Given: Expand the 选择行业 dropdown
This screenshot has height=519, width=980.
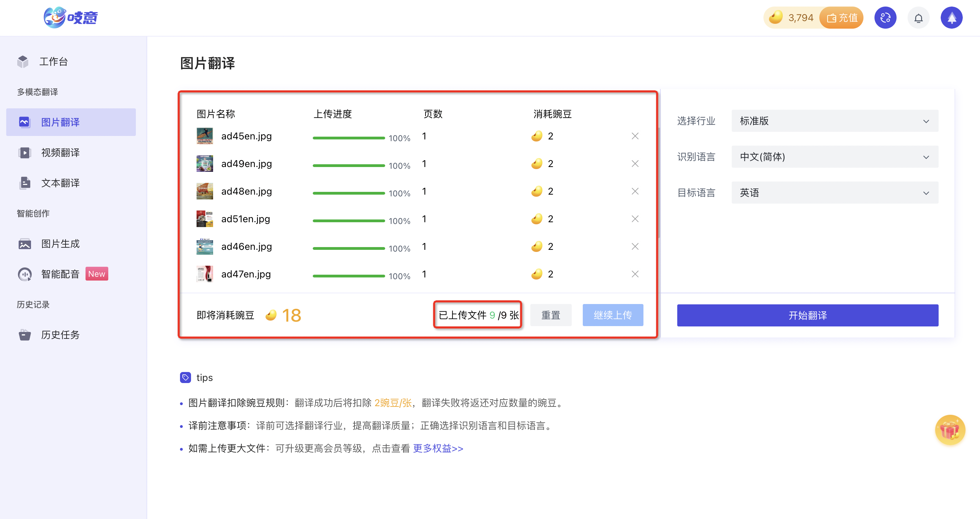Looking at the screenshot, I should pos(835,121).
